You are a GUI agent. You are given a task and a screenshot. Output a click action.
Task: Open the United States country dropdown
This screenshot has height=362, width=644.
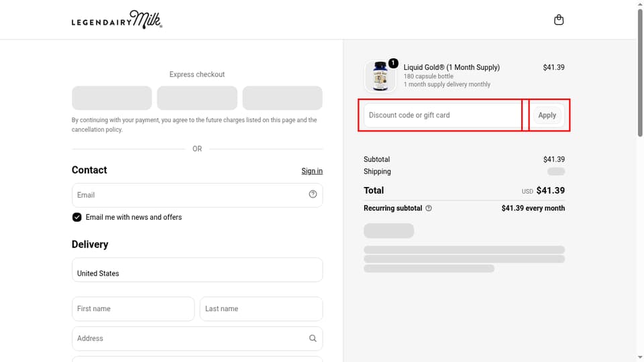[x=197, y=269]
